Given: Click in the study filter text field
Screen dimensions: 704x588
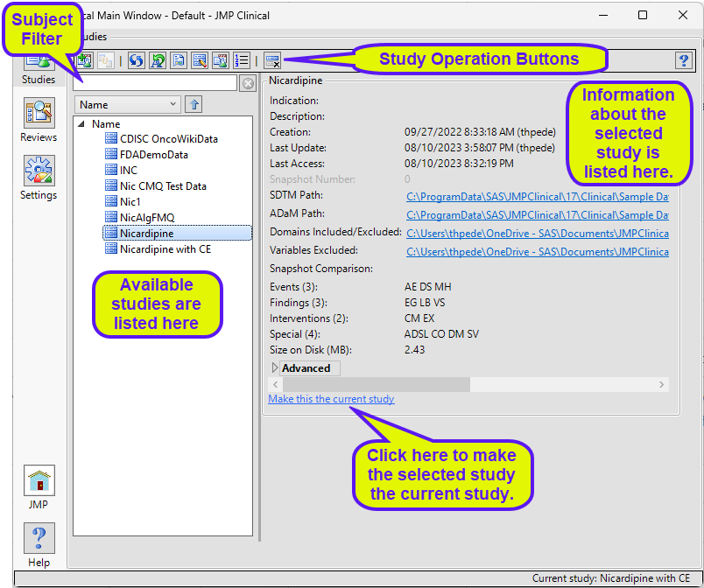Looking at the screenshot, I should click(x=155, y=83).
